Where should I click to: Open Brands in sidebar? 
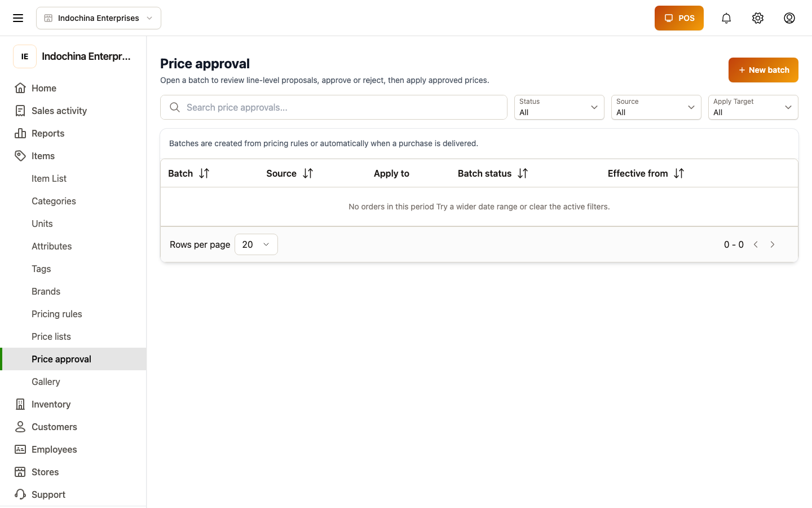point(73,291)
